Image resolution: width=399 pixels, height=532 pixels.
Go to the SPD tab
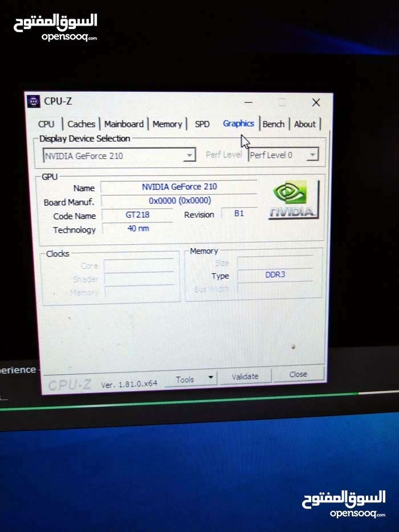tap(202, 124)
